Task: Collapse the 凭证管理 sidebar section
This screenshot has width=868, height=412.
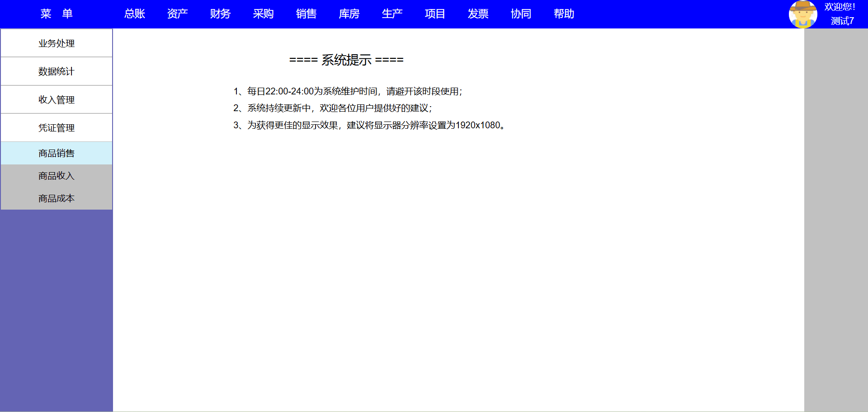Action: click(x=57, y=128)
